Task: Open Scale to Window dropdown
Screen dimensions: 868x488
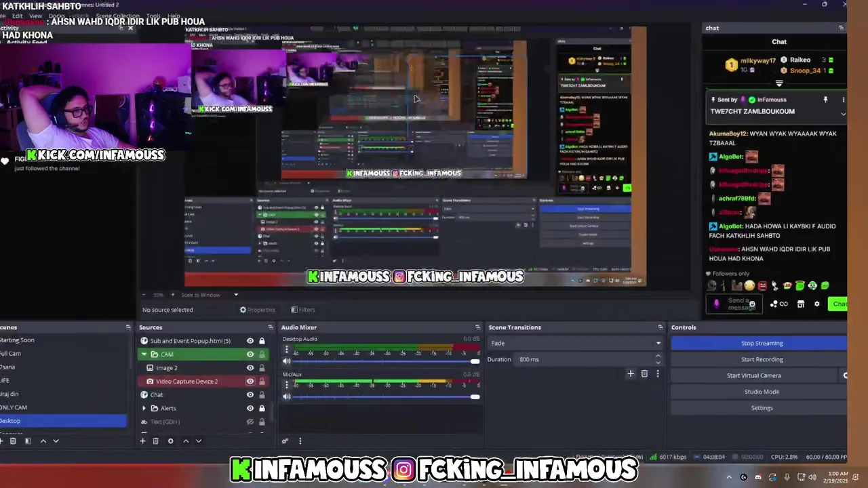Action: tap(210, 295)
